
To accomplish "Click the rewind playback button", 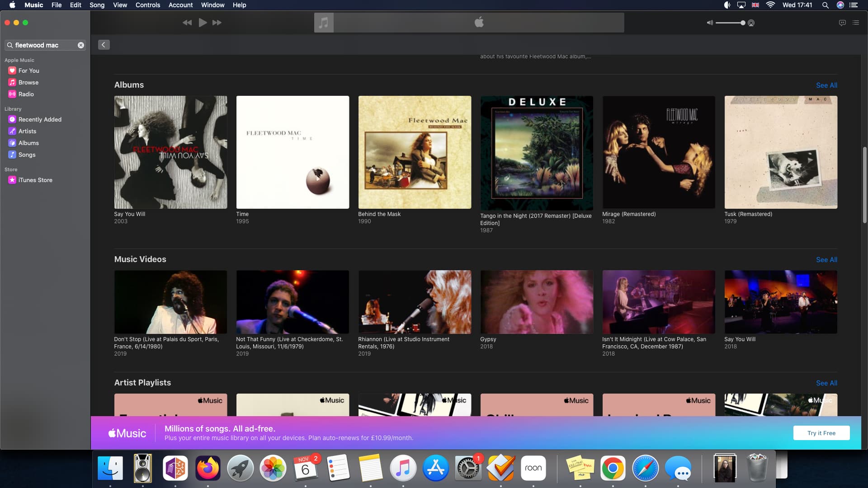I will click(187, 23).
